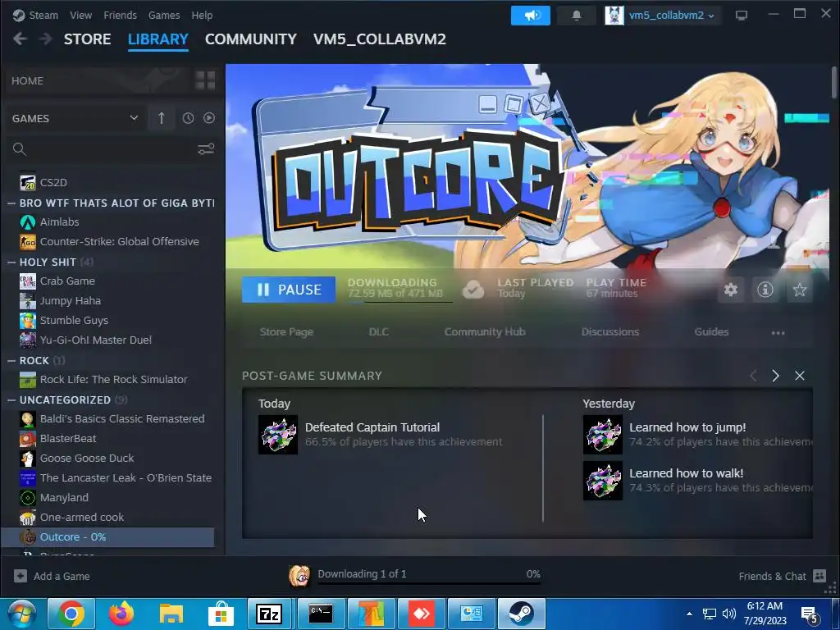Image resolution: width=840 pixels, height=630 pixels.
Task: Switch to Big Picture mode monitor icon
Action: point(742,16)
